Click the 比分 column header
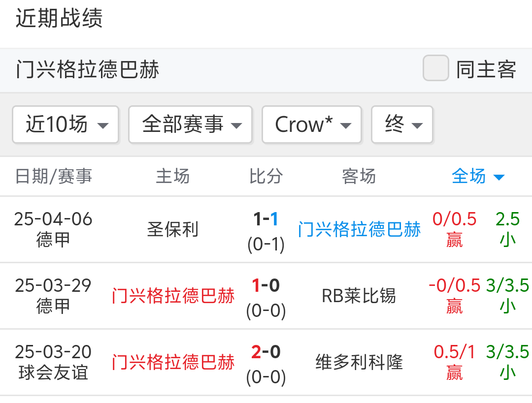 coord(266,176)
